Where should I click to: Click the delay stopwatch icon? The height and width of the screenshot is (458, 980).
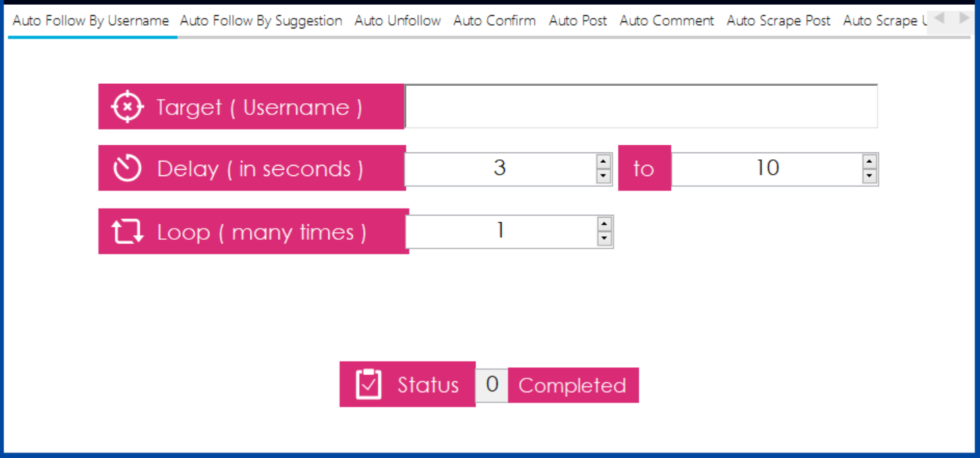click(128, 168)
